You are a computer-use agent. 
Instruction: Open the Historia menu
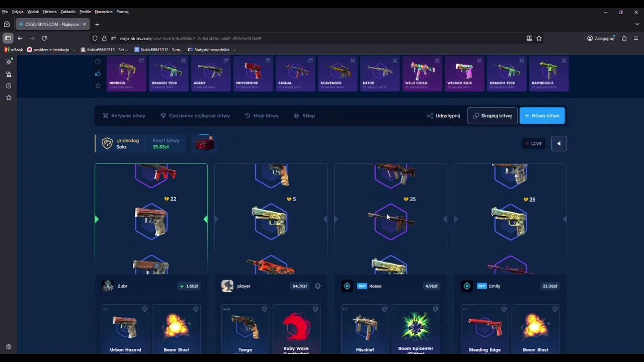click(50, 12)
